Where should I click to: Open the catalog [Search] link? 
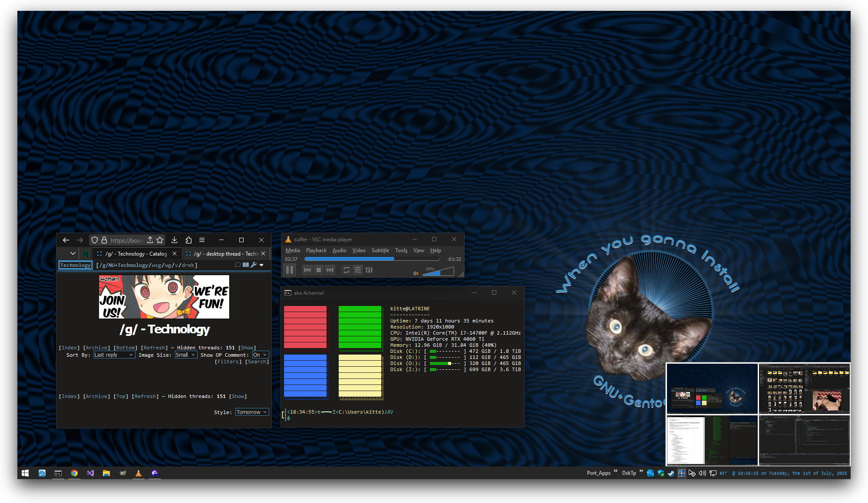[x=257, y=362]
